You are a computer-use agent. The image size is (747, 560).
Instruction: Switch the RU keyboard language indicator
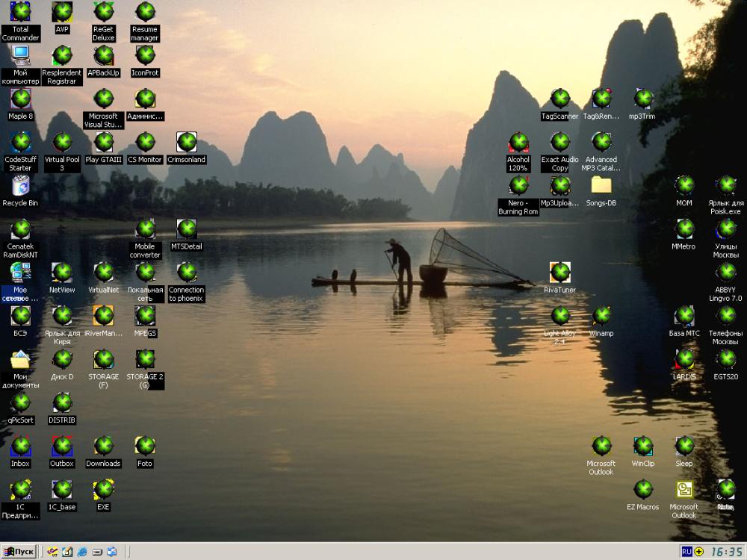point(686,552)
